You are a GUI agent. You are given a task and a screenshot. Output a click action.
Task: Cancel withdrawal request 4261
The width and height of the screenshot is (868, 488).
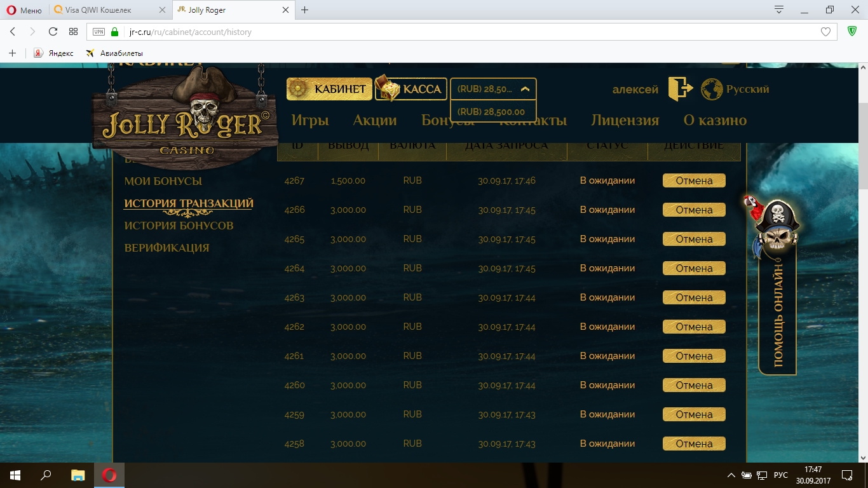coord(694,356)
